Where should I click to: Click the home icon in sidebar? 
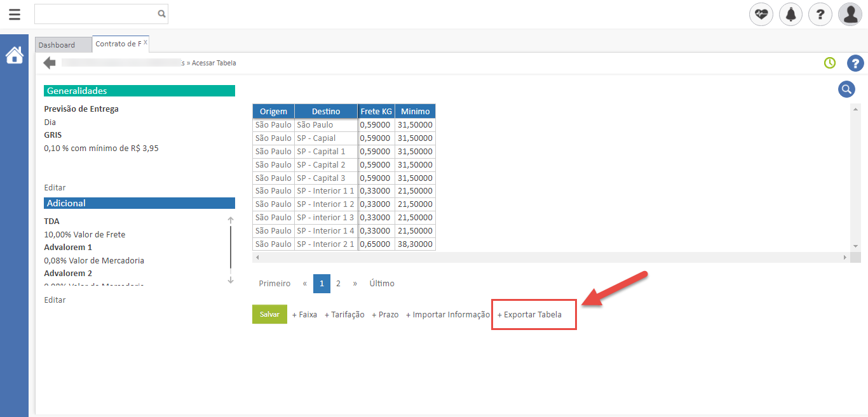click(14, 56)
